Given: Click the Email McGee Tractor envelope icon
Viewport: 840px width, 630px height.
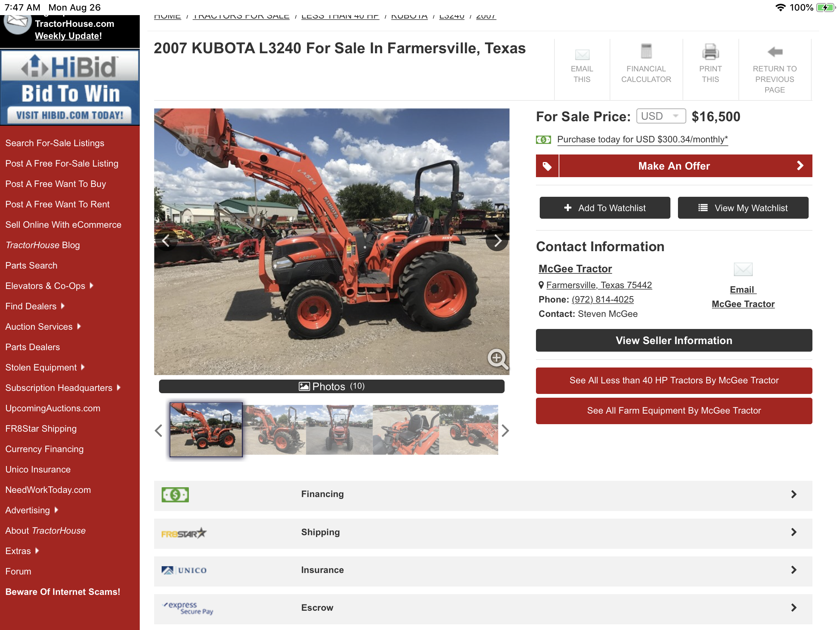Looking at the screenshot, I should [743, 269].
